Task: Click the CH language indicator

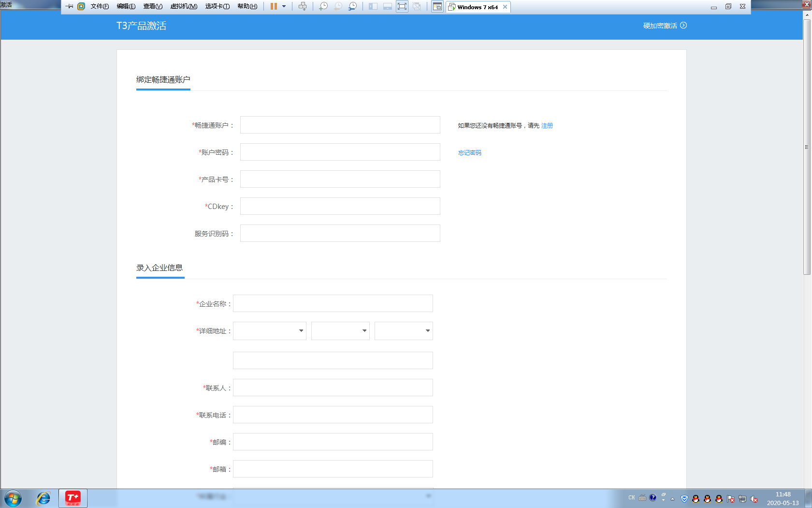Action: coord(631,497)
